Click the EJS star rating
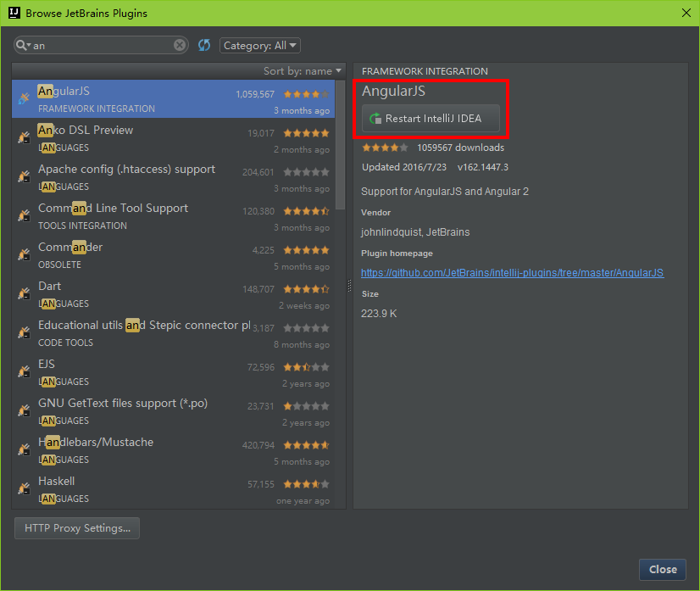This screenshot has height=591, width=700. click(306, 367)
